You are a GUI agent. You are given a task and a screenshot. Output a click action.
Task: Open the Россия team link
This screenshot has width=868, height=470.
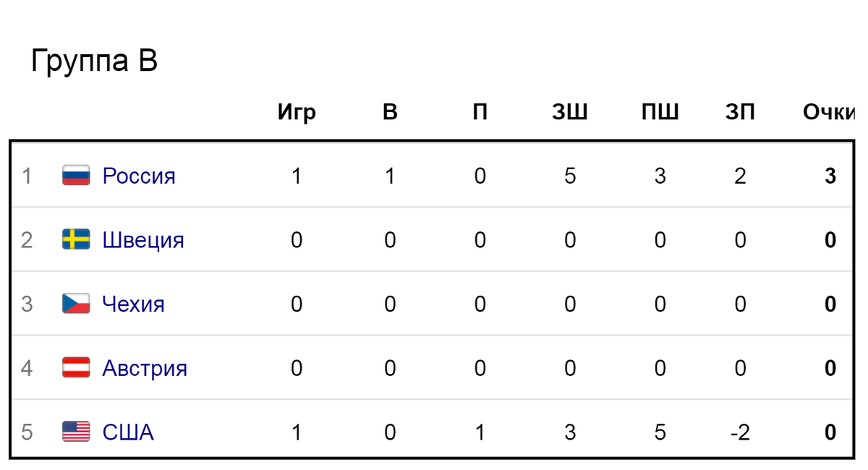(139, 176)
